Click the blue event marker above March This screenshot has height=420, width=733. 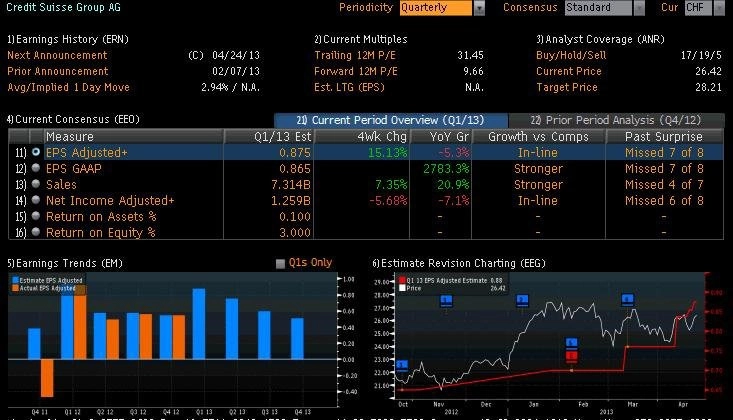point(627,300)
